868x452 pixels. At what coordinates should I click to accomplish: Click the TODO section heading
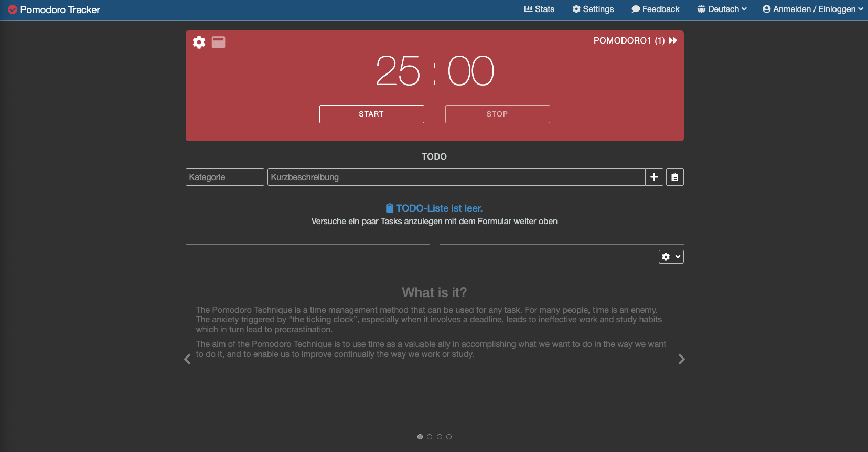434,156
